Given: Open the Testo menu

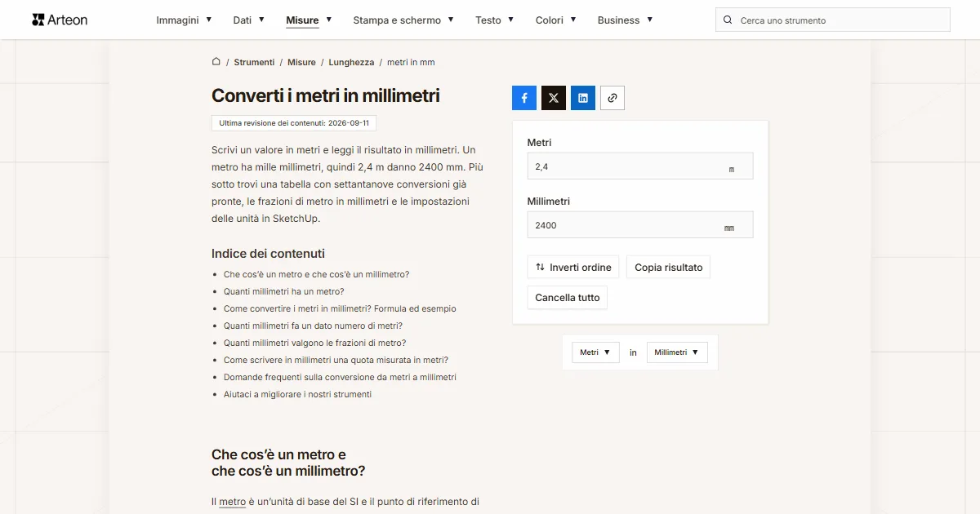Looking at the screenshot, I should pyautogui.click(x=495, y=20).
